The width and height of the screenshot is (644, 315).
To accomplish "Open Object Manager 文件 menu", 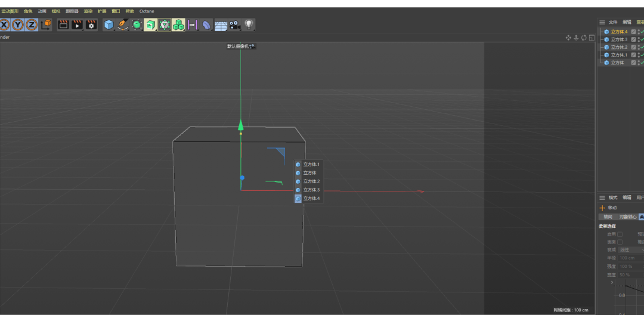I will [613, 22].
